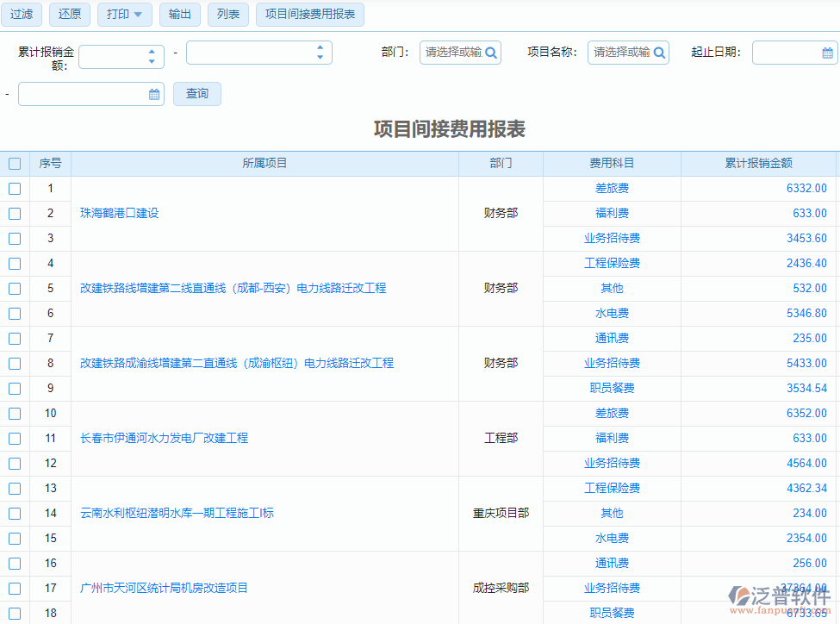840x624 pixels.
Task: Open the 部门 search magnifier icon
Action: [x=491, y=52]
